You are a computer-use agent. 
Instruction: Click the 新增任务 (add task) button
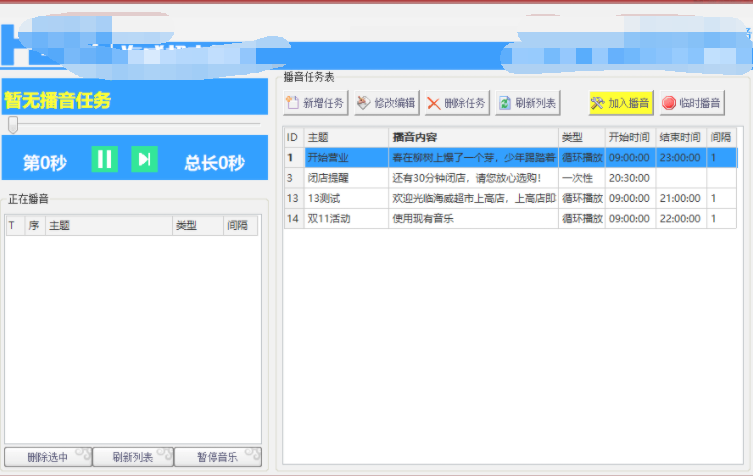pyautogui.click(x=315, y=103)
